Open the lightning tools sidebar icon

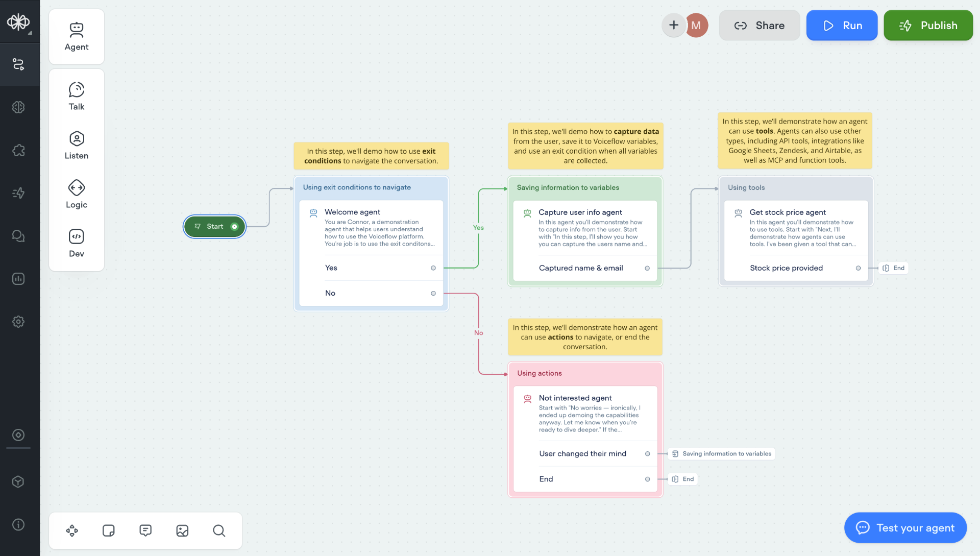tap(18, 193)
